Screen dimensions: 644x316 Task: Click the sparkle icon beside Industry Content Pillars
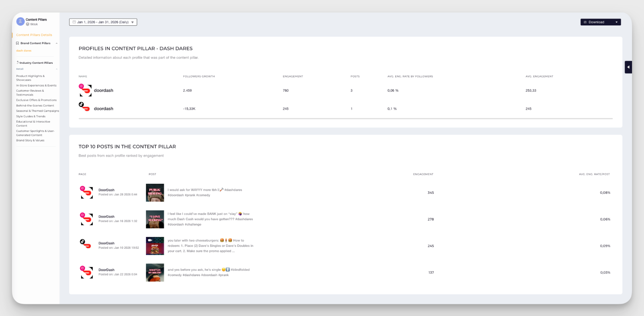[18, 62]
